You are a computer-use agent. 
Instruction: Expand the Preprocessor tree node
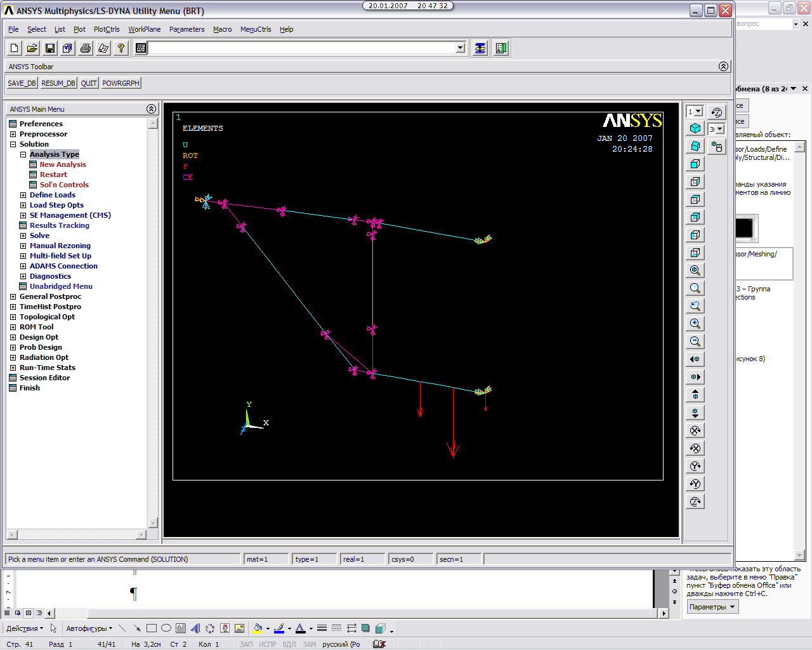click(x=13, y=134)
